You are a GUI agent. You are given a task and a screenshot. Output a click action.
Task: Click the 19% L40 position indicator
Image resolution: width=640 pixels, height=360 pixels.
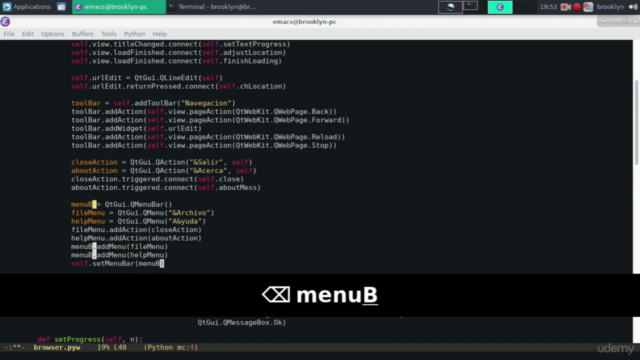(111, 347)
